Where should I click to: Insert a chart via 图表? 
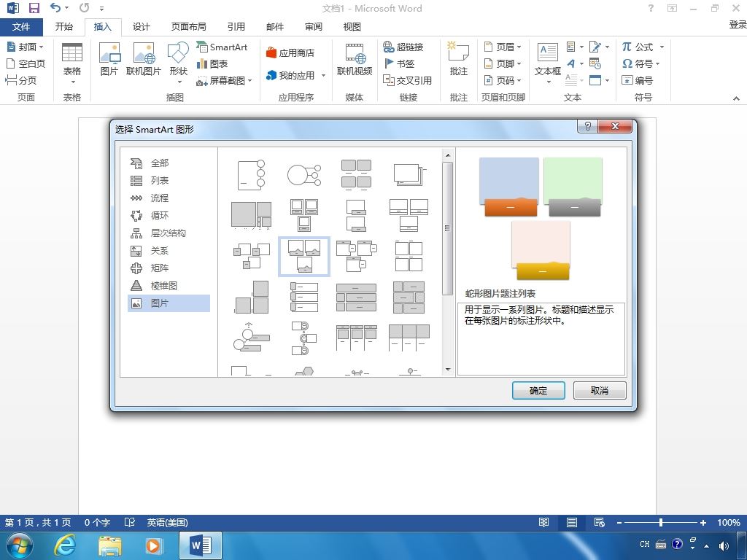tap(212, 63)
